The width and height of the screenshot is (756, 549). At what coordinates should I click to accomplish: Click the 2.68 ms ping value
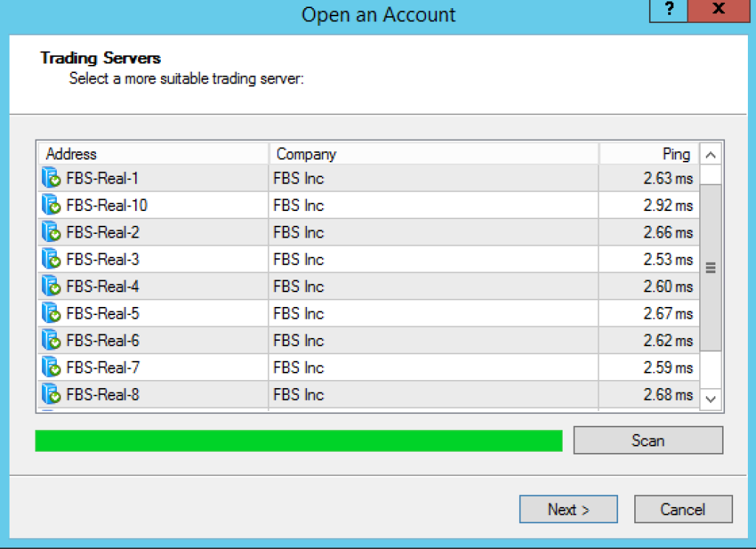point(667,394)
